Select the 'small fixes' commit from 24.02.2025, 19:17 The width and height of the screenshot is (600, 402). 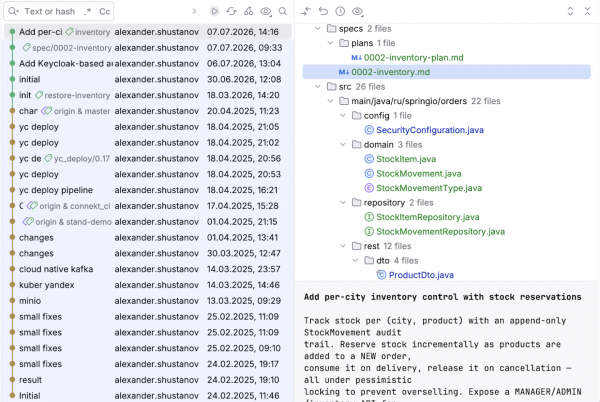point(147,364)
